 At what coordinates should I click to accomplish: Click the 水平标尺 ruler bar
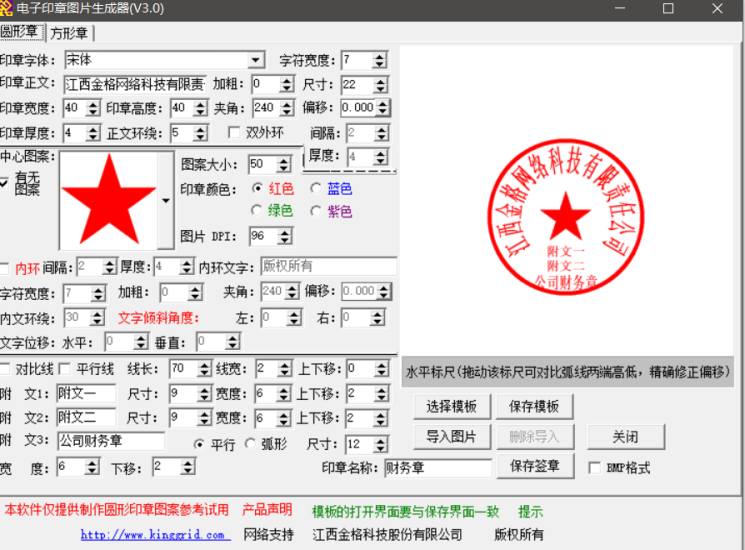[x=567, y=371]
